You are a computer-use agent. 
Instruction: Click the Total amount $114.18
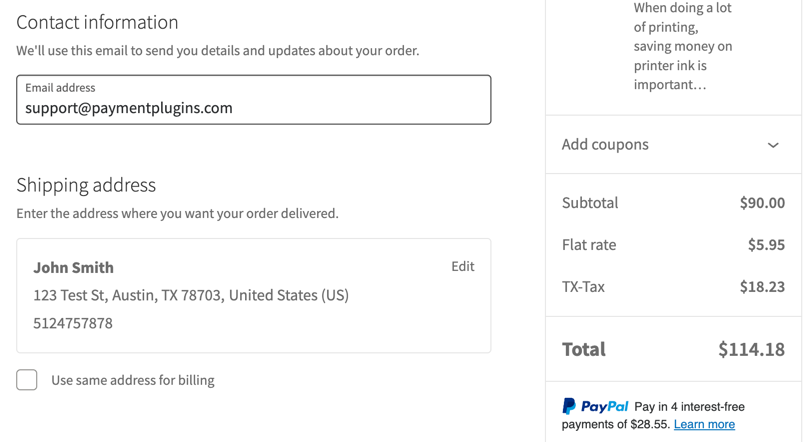click(x=751, y=349)
